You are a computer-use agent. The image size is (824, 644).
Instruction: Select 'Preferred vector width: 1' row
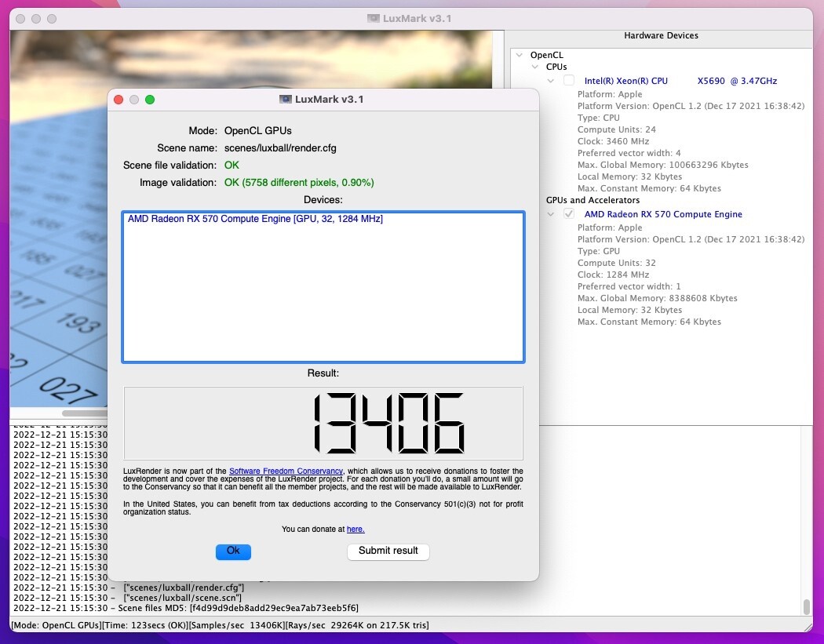pyautogui.click(x=629, y=286)
